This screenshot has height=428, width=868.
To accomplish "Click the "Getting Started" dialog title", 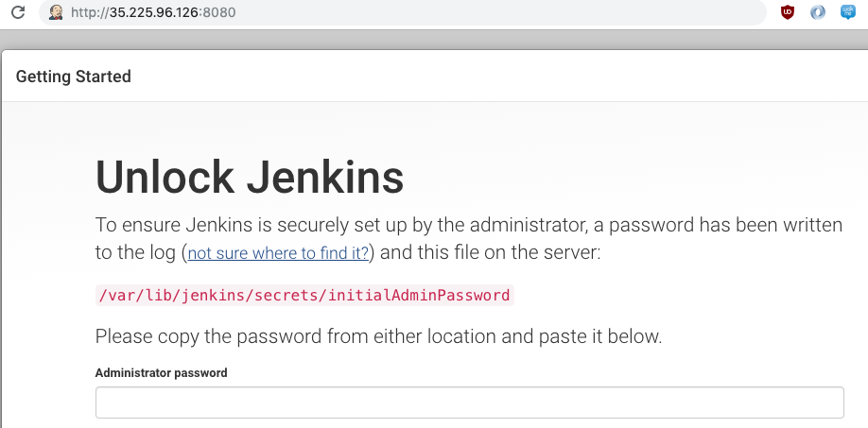I will 74,77.
